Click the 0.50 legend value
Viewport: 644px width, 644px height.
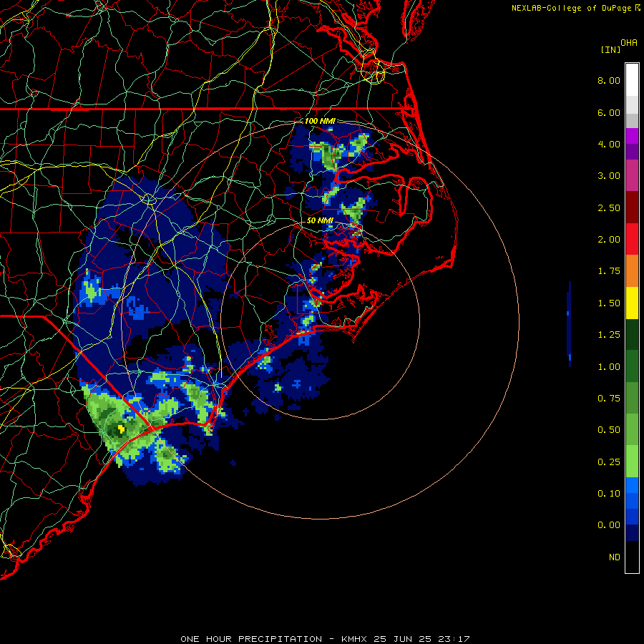pos(609,430)
